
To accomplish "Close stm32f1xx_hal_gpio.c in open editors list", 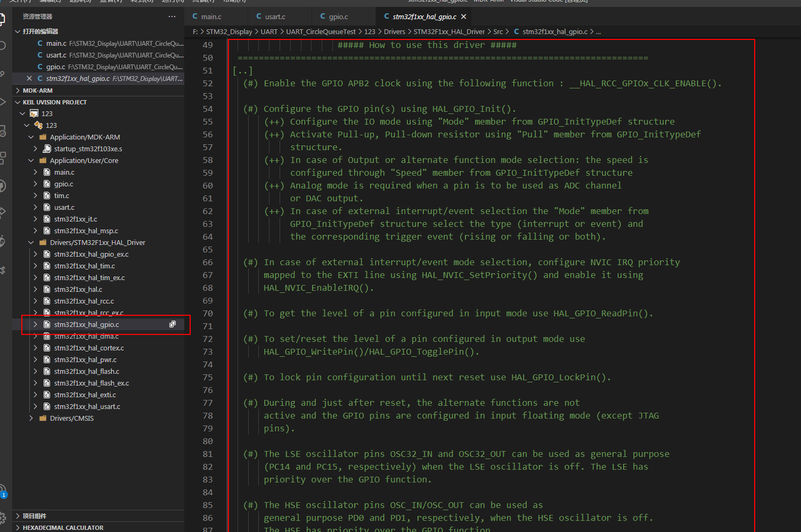I will (29, 78).
